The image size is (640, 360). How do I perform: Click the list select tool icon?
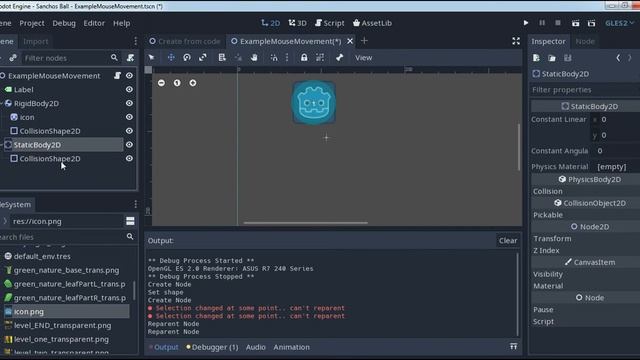pyautogui.click(x=222, y=58)
